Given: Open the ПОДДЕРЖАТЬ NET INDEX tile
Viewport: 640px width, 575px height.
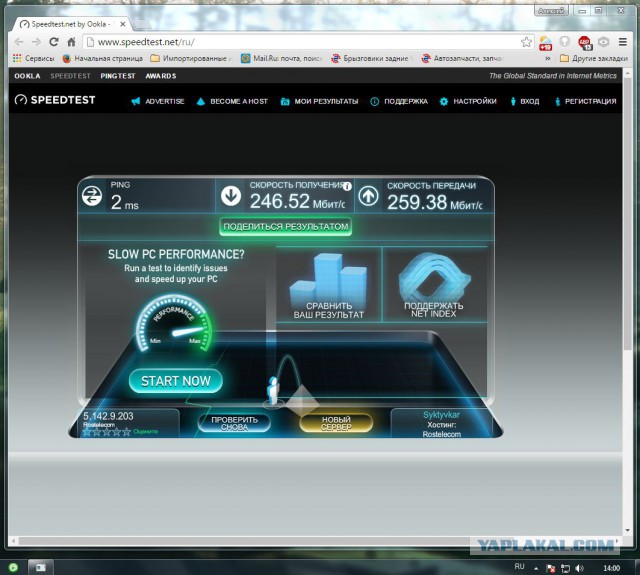Looking at the screenshot, I should pyautogui.click(x=434, y=284).
